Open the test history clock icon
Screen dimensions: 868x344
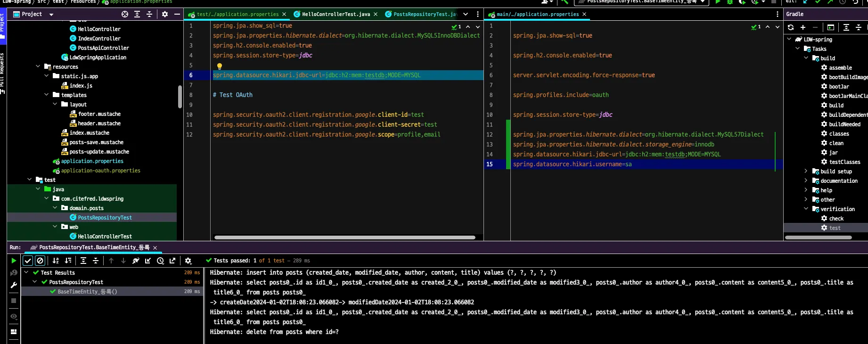coord(160,261)
